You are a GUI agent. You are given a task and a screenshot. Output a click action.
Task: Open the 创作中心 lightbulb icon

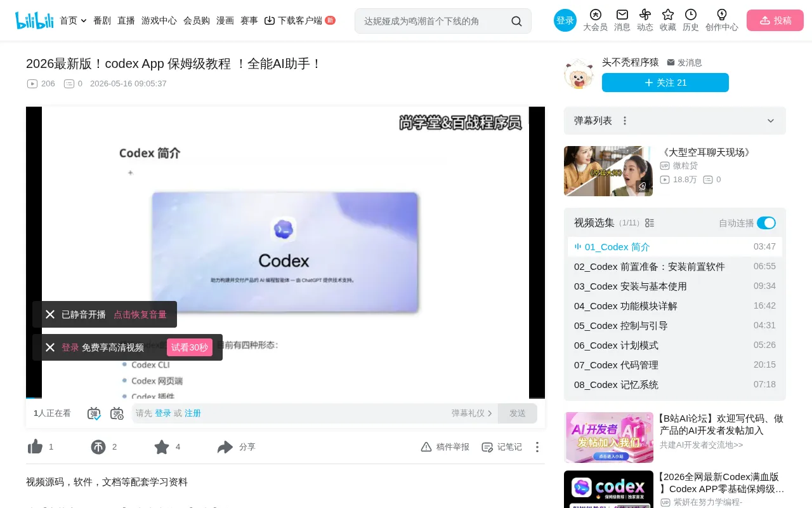pos(722,15)
